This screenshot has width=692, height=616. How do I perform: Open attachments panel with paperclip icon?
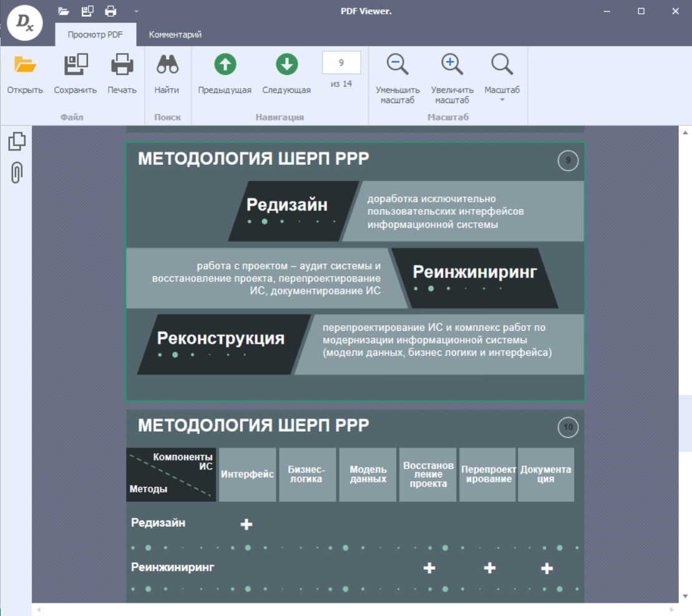[17, 173]
